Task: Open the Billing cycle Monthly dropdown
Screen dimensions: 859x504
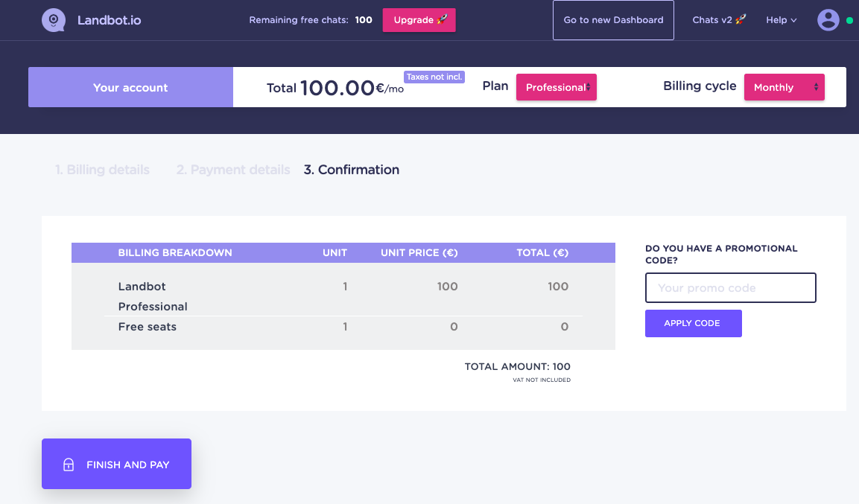Action: pos(784,87)
